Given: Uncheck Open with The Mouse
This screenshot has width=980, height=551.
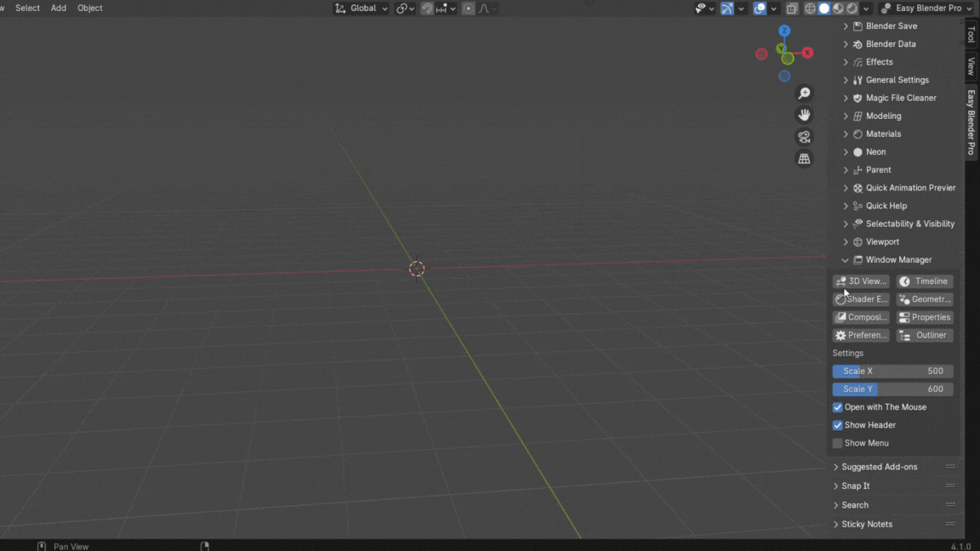Looking at the screenshot, I should 838,407.
